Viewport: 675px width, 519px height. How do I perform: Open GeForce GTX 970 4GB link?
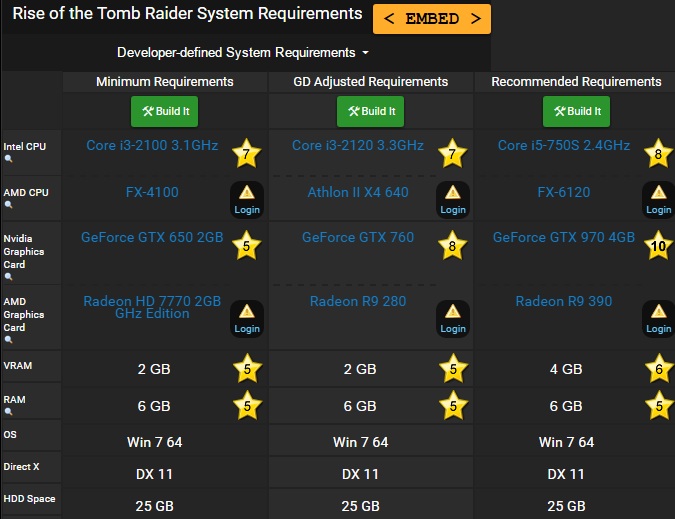coord(564,237)
